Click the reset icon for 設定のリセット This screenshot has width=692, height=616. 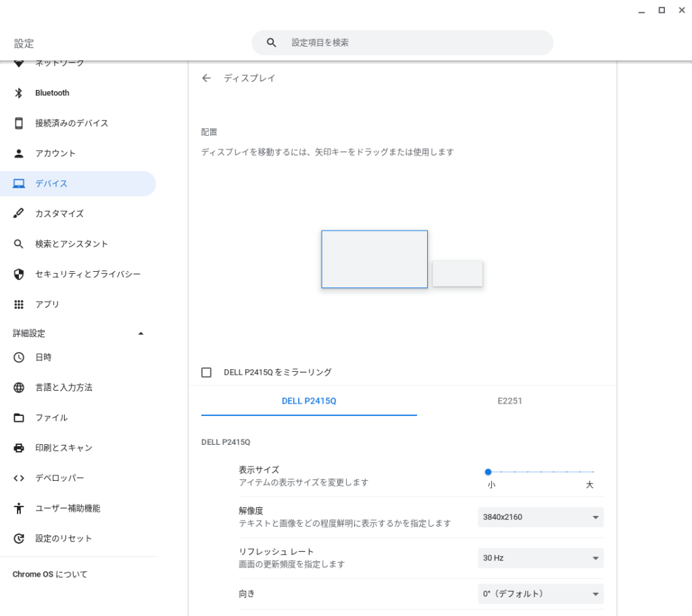18,538
